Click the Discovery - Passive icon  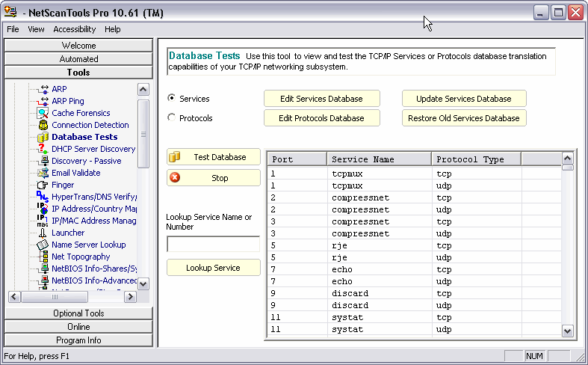(x=43, y=161)
